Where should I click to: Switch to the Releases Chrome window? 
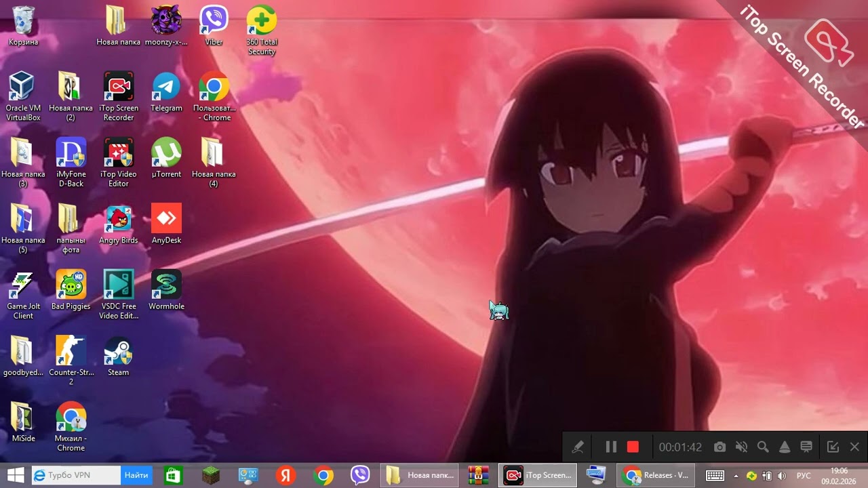pos(656,475)
